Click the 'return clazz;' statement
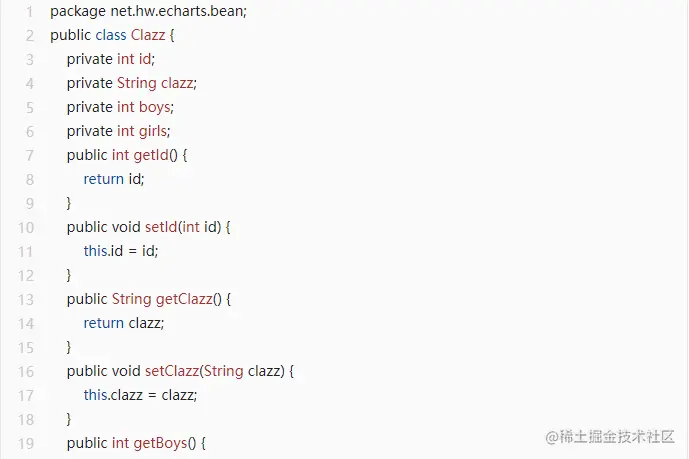Screen dimensions: 689x459 click(x=123, y=323)
